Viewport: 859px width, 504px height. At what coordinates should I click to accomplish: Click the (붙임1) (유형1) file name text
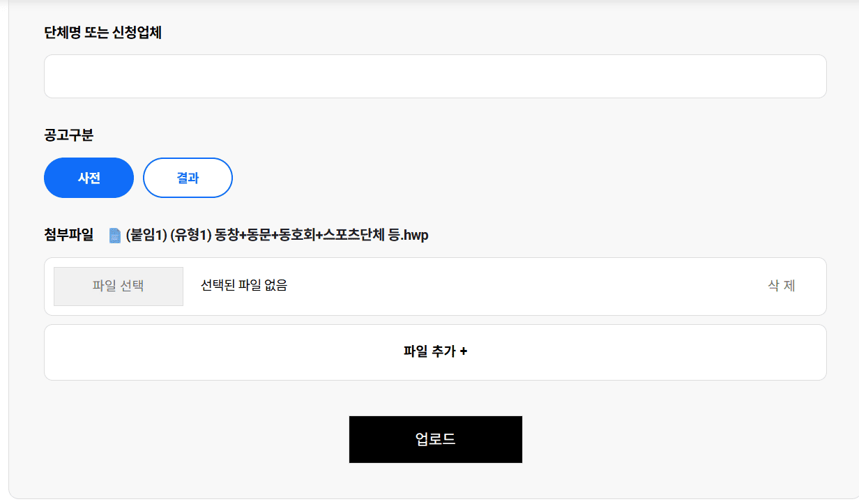(169, 236)
